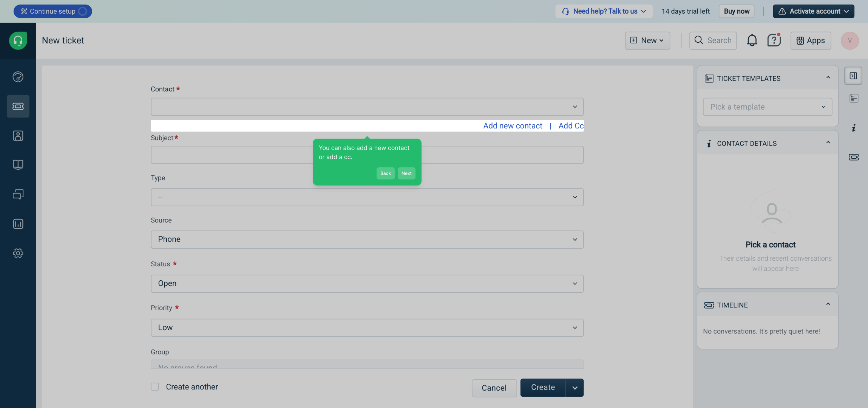Open the Analytics reports icon in sidebar
Viewport: 868px width, 408px height.
tap(18, 224)
